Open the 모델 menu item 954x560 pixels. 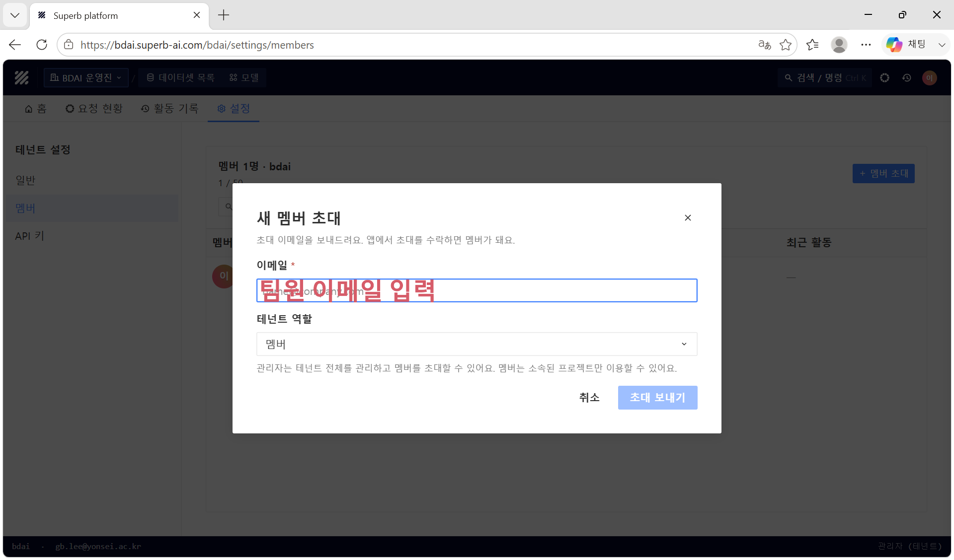point(244,78)
